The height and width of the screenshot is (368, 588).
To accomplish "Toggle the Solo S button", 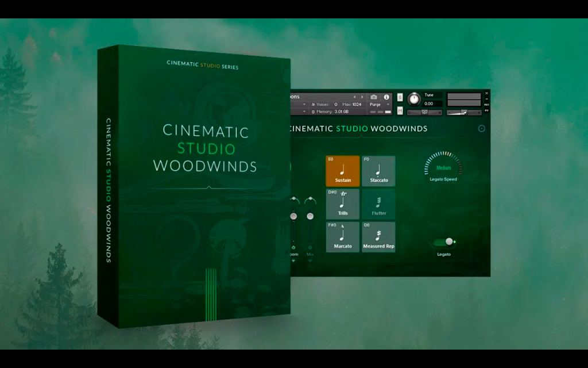I will pyautogui.click(x=400, y=97).
